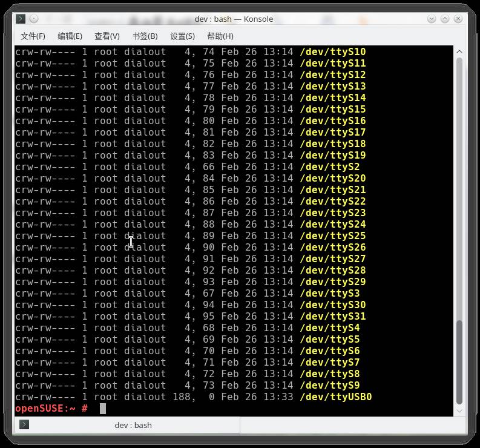Click the /dev/ttyS14 entry
Screen dimensions: 480x448
point(333,97)
